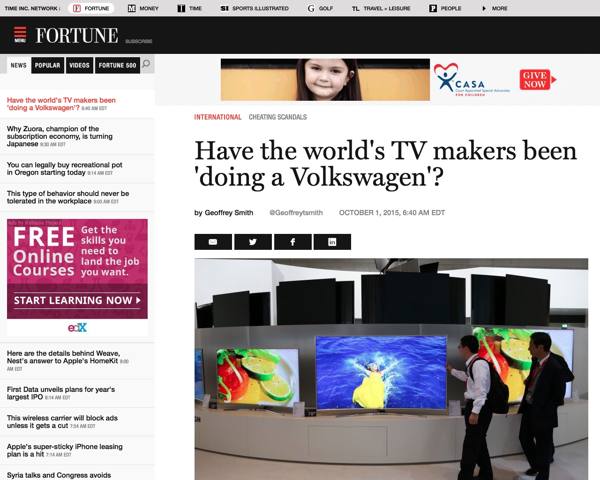
Task: Click Start Learning Now in edX ad
Action: [x=77, y=300]
